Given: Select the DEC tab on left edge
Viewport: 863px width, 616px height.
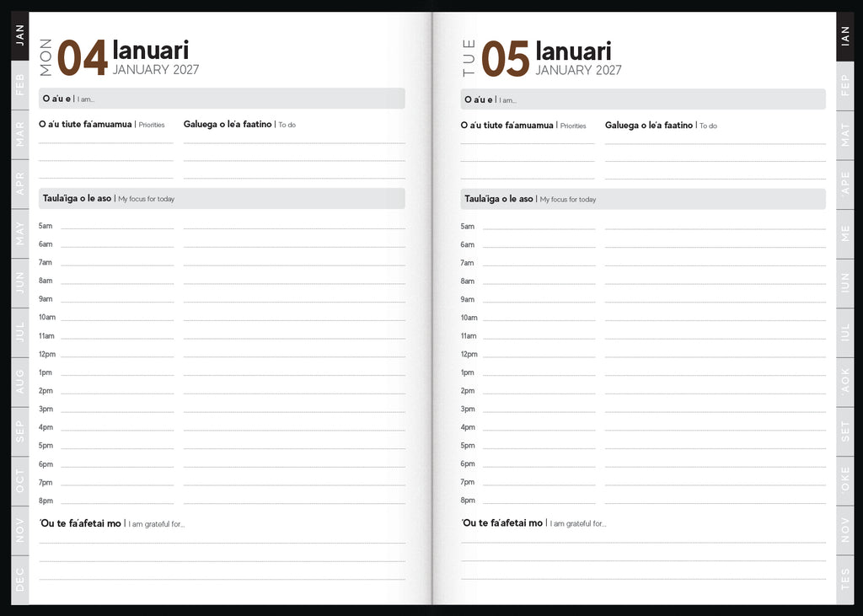Looking at the screenshot, I should [20, 580].
